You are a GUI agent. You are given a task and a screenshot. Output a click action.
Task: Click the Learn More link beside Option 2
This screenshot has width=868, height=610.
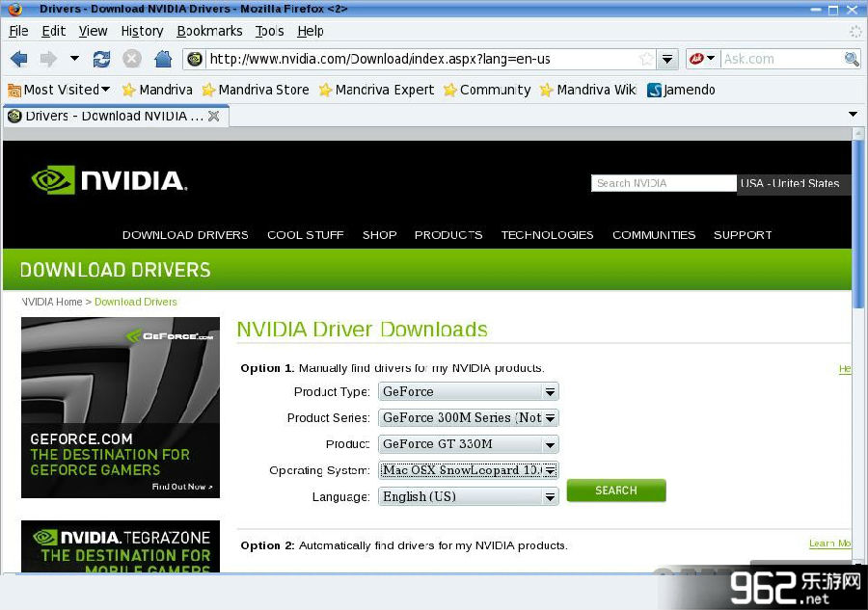tap(829, 544)
